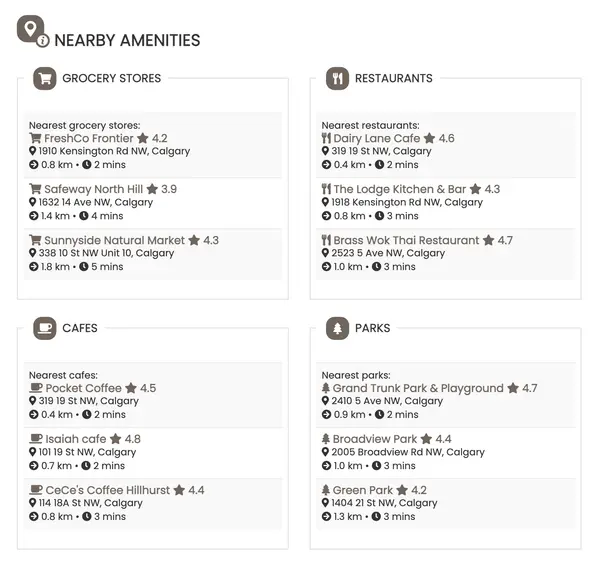Select Brass Wok Thai Restaurant
Screen dimensions: 600x570
click(406, 240)
